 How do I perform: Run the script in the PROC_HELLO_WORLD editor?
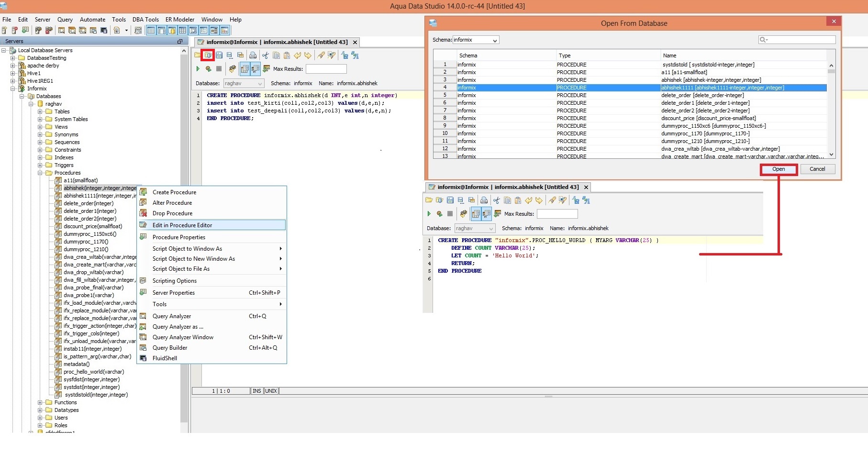click(x=429, y=214)
